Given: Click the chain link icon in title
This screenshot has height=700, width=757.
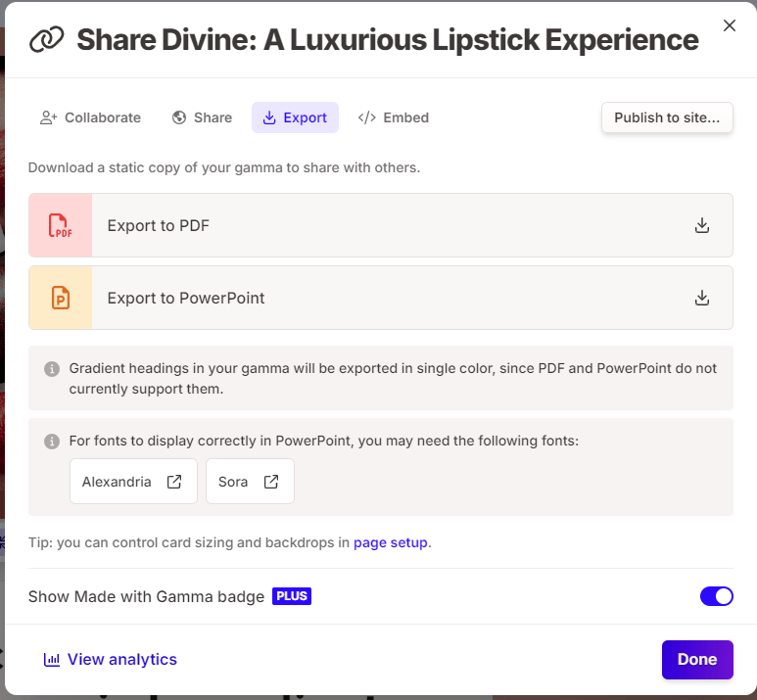Looking at the screenshot, I should pos(46,40).
